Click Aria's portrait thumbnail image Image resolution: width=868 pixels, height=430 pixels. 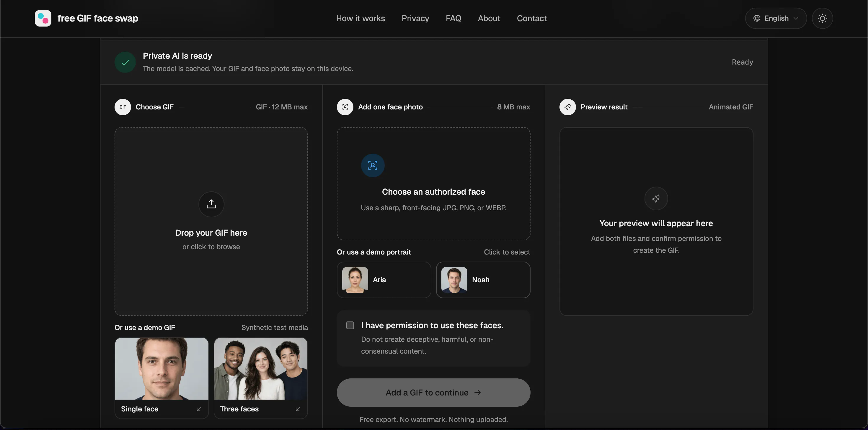[x=355, y=280]
